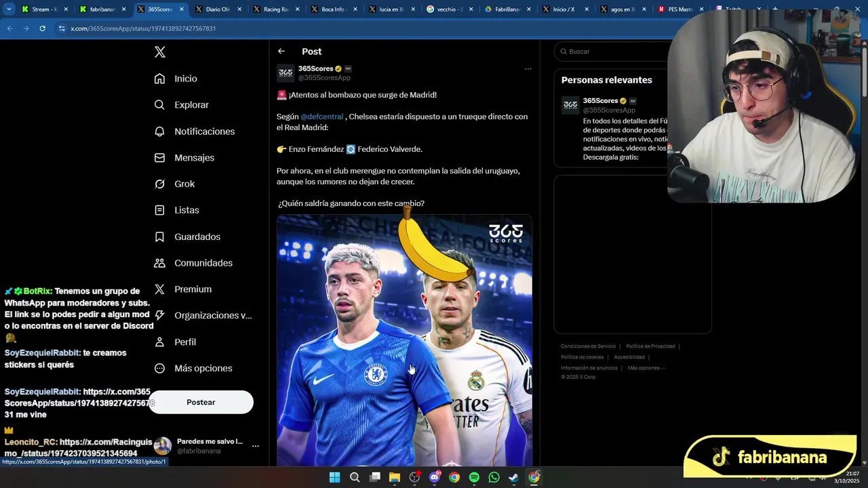Image resolution: width=868 pixels, height=488 pixels.
Task: Click the search magnifier icon in Buscar
Action: pos(563,52)
